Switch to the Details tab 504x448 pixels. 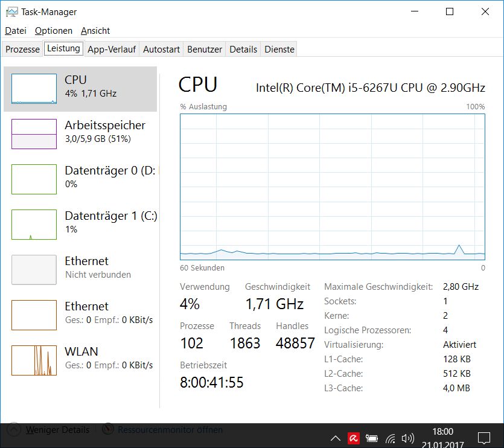pos(243,49)
